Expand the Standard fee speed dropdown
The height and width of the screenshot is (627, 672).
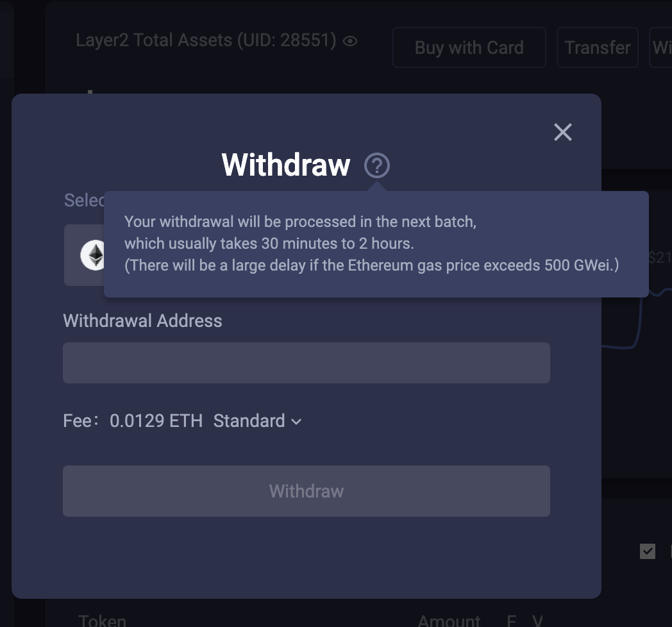click(256, 421)
